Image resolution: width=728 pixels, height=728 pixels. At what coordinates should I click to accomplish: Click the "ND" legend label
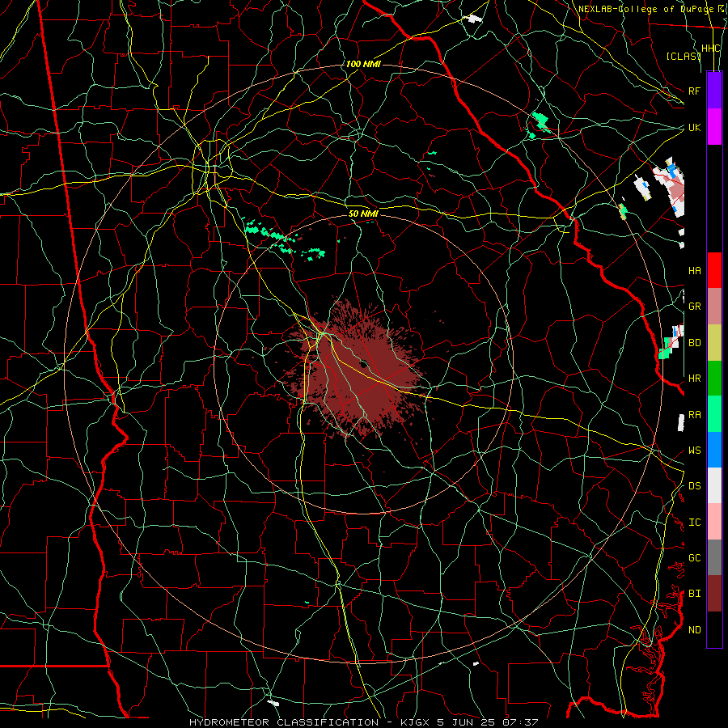click(694, 630)
